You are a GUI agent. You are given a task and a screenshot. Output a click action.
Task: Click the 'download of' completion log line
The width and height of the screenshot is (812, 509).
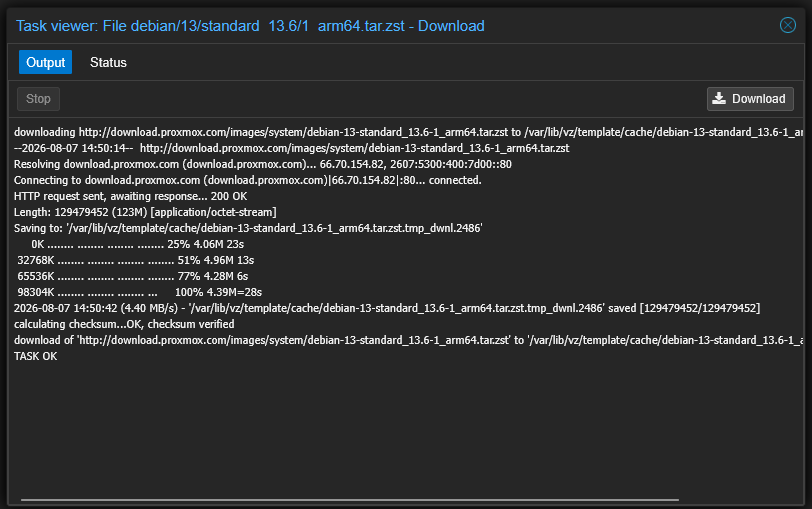pos(409,340)
